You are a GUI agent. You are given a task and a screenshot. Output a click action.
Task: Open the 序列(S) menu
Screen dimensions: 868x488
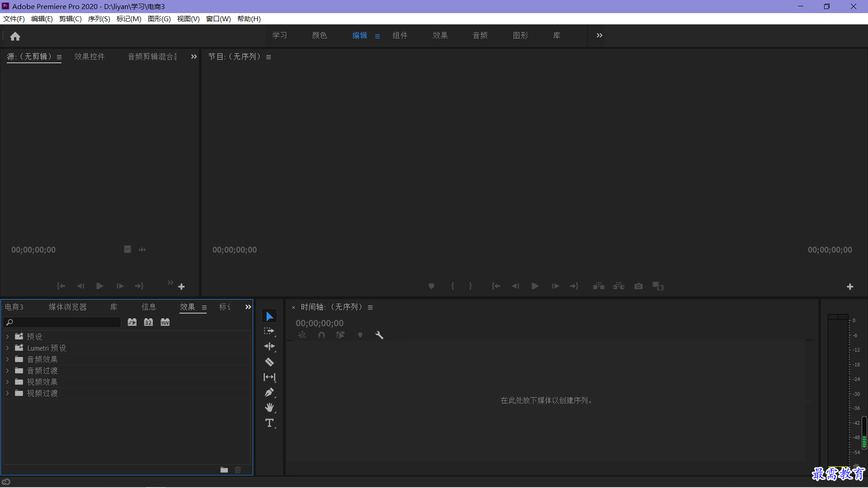click(99, 19)
